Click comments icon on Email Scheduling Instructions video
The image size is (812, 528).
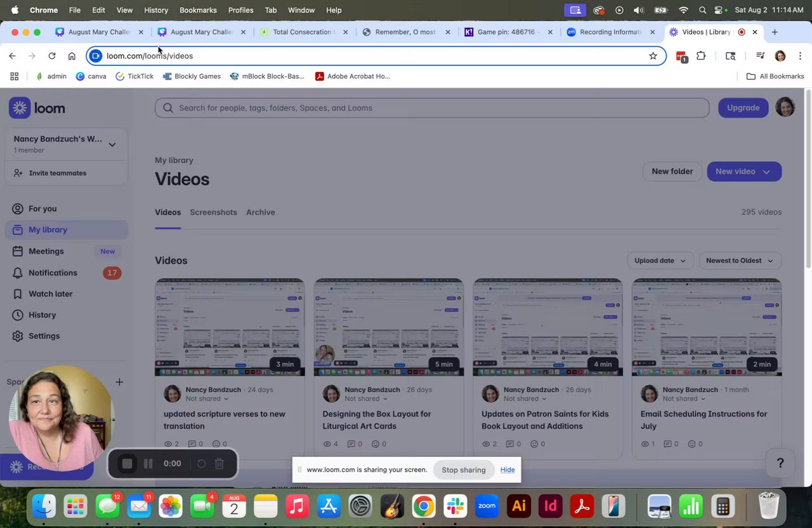668,444
